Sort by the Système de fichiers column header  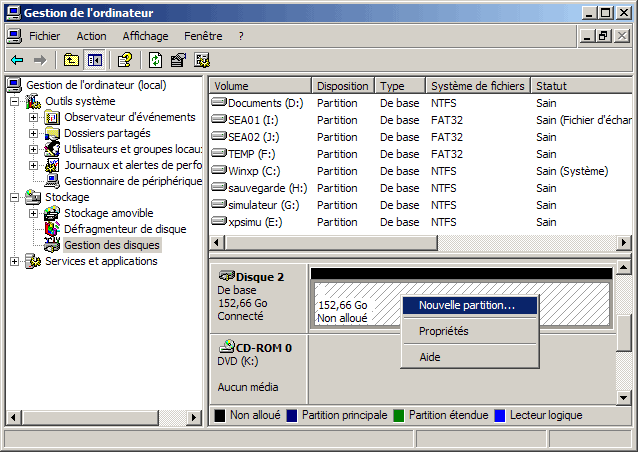[478, 86]
